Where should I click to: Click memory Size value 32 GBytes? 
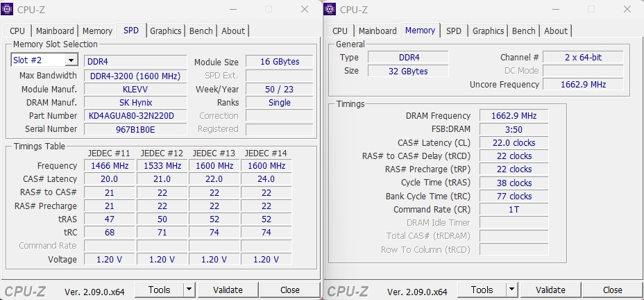tap(408, 71)
